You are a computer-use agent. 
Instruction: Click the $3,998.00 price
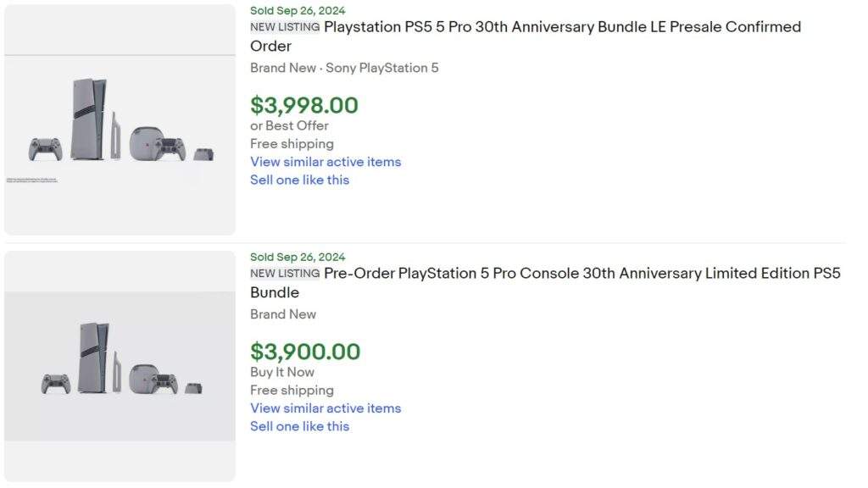(304, 106)
